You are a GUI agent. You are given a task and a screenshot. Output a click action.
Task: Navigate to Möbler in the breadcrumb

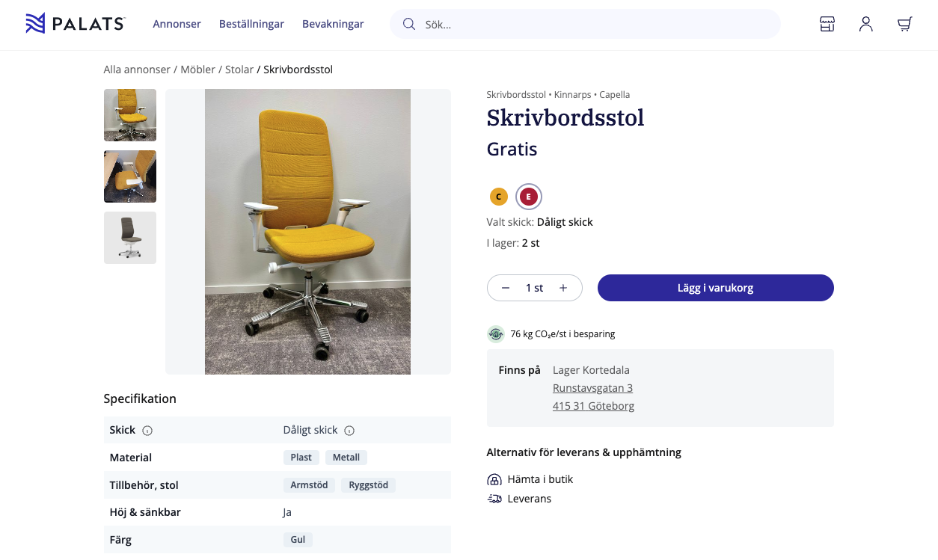click(x=197, y=70)
